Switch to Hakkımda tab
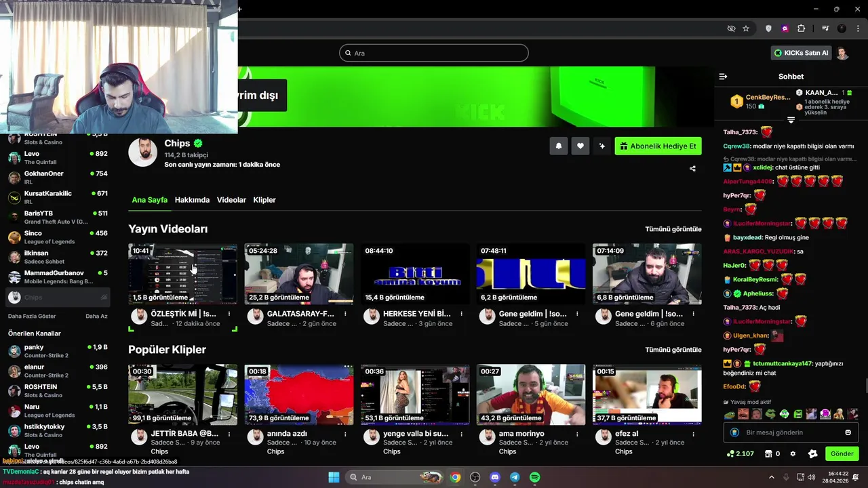 (192, 200)
